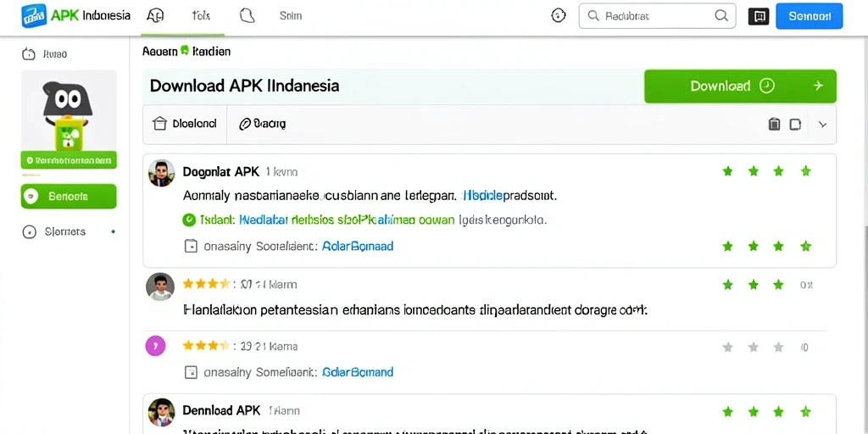Open the Dennload APK reviewer avatar

[x=162, y=412]
